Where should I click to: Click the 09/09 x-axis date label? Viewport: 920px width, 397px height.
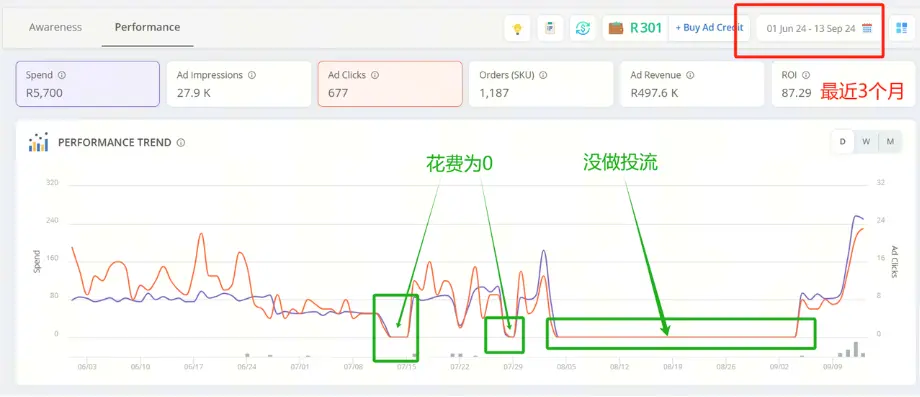833,367
